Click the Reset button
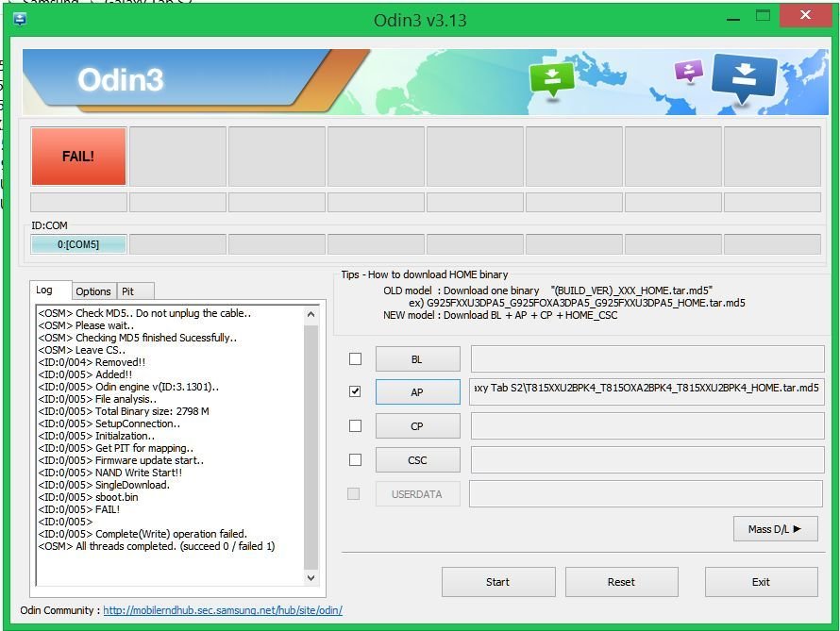840x631 pixels. coord(621,582)
